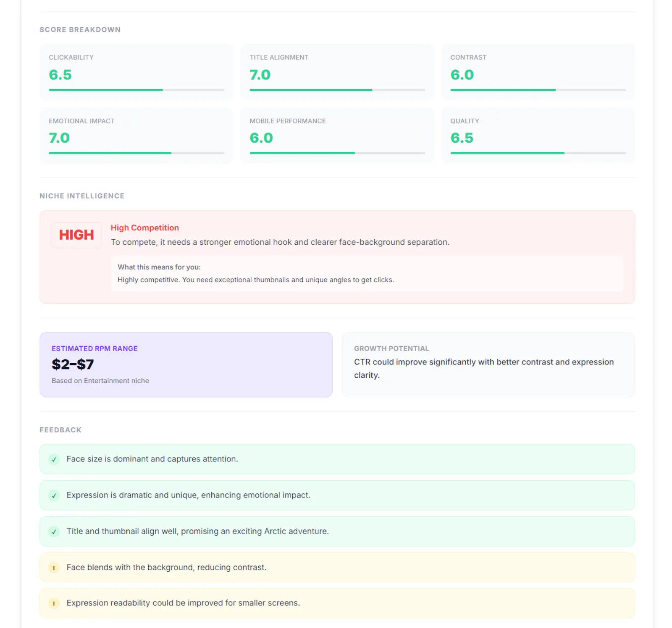Click the Title Alignment score progress bar
The width and height of the screenshot is (672, 628).
click(x=337, y=90)
